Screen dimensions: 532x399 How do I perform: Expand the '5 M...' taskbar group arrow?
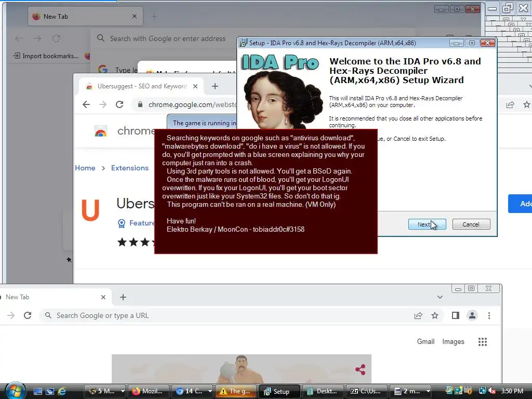click(x=123, y=391)
